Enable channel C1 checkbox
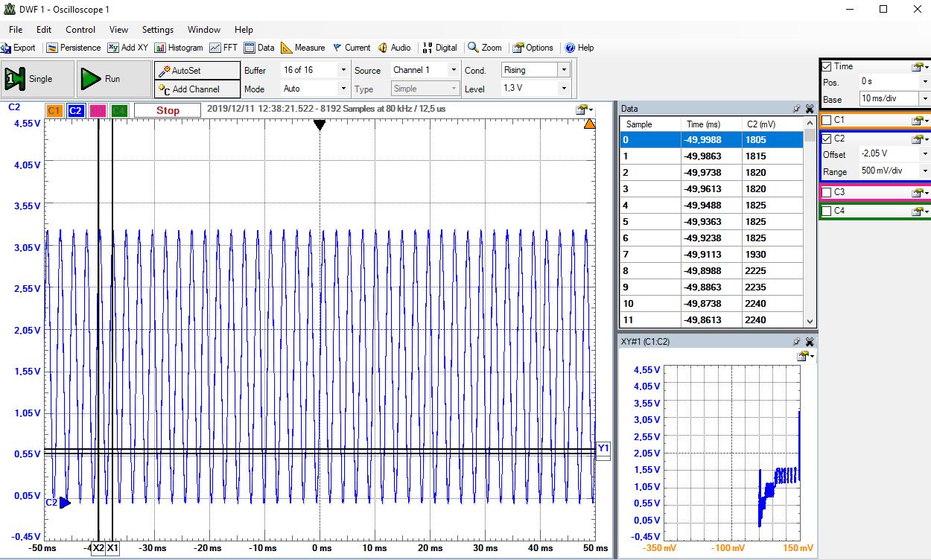The width and height of the screenshot is (931, 560). (x=827, y=120)
